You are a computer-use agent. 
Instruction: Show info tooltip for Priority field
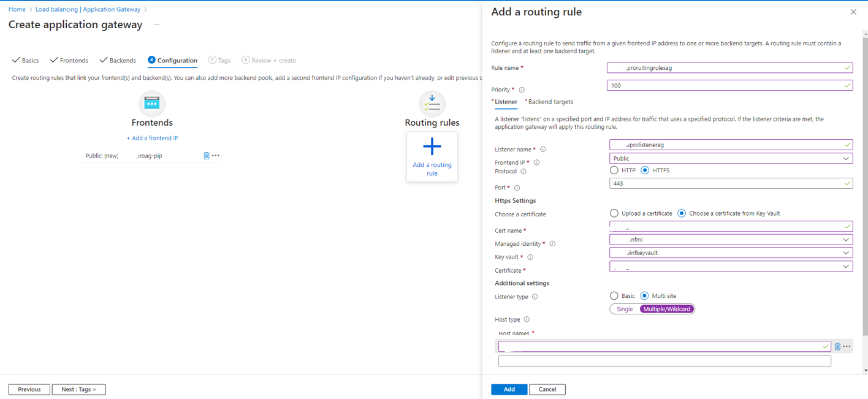coord(522,90)
